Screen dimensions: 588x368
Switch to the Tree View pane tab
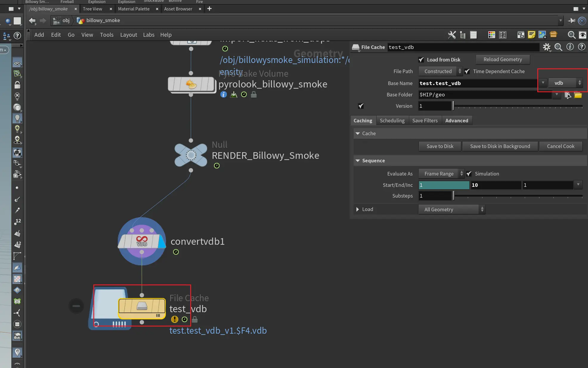coord(92,9)
